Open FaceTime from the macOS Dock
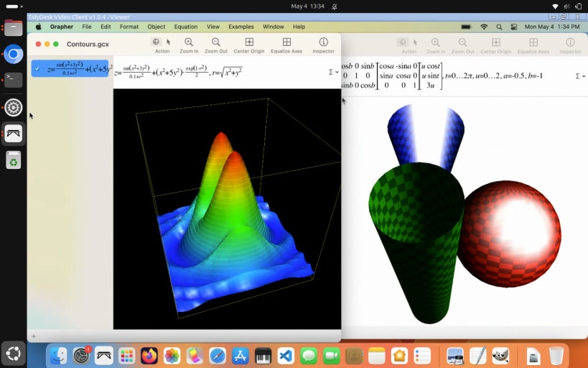The height and width of the screenshot is (368, 588). tap(332, 355)
